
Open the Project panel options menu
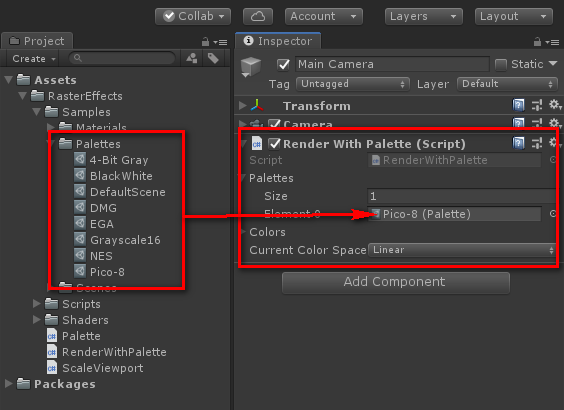coord(220,42)
